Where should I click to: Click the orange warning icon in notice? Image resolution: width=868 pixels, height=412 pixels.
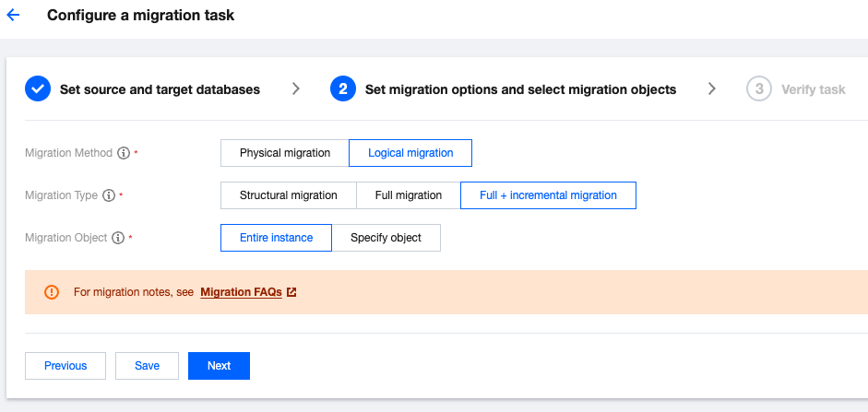52,292
